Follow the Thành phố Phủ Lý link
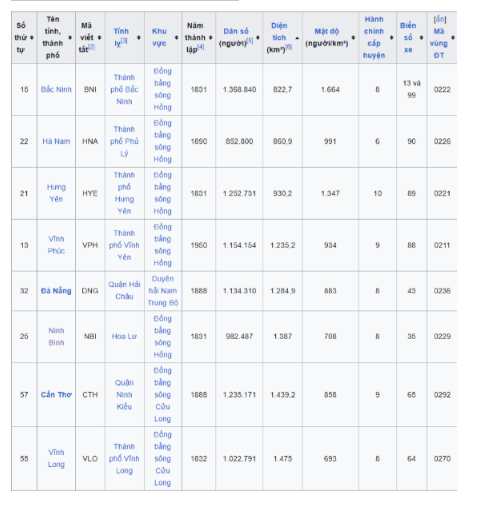 click(x=124, y=141)
